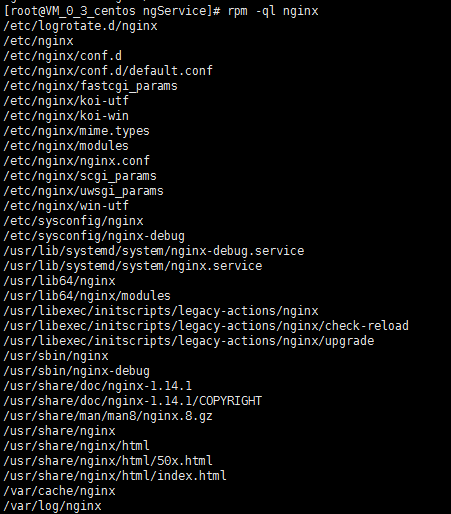
Task: Click the man8/nginx.8.gz path
Action: pyautogui.click(x=108, y=416)
